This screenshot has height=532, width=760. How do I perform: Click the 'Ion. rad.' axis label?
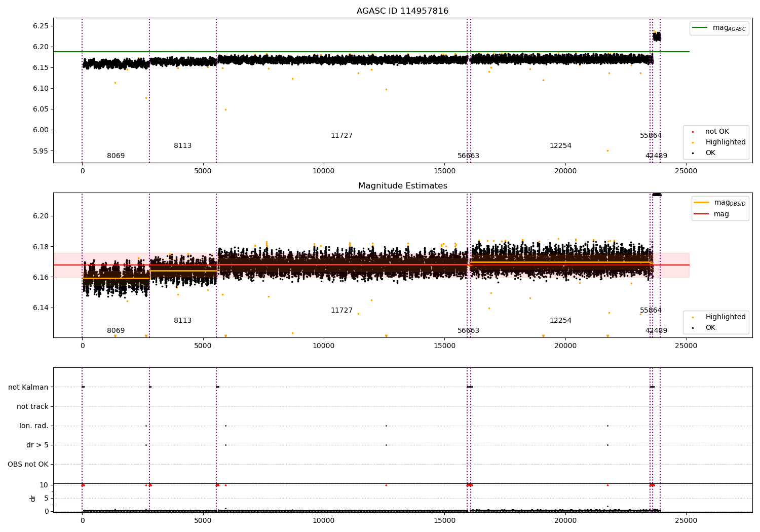(34, 426)
